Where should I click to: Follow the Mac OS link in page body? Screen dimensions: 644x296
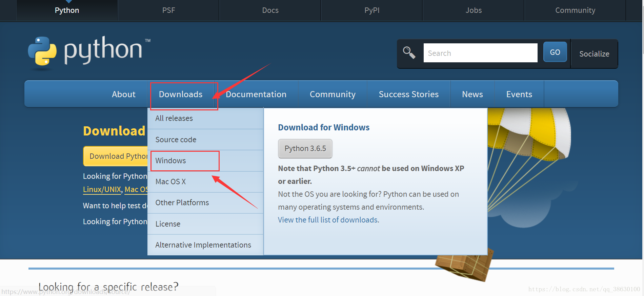[x=136, y=189]
